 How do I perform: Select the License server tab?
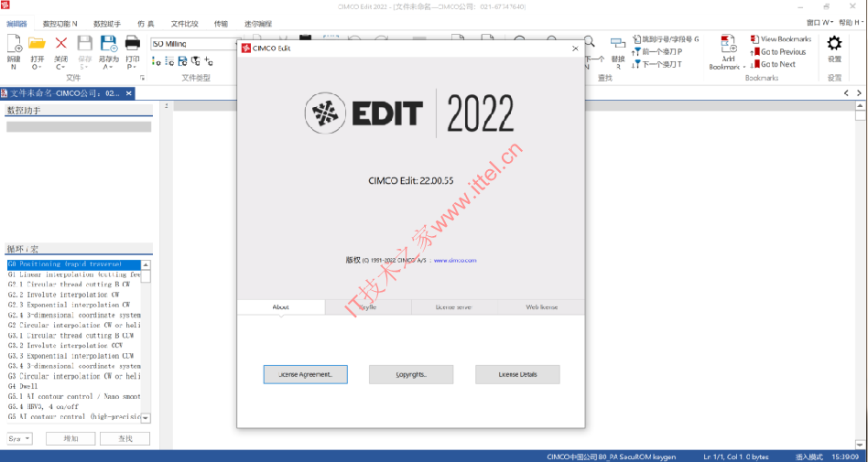pyautogui.click(x=454, y=307)
